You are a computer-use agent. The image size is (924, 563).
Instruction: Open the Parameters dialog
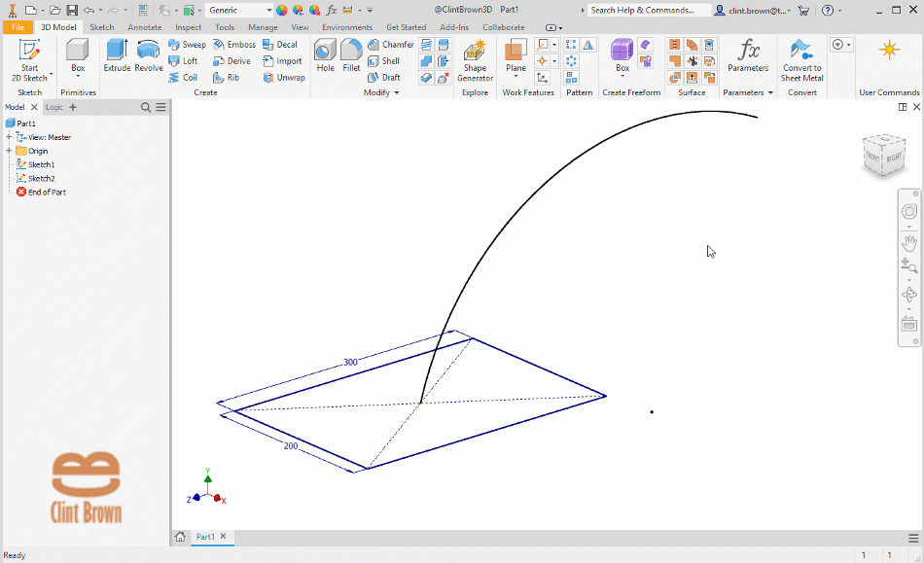tap(748, 58)
